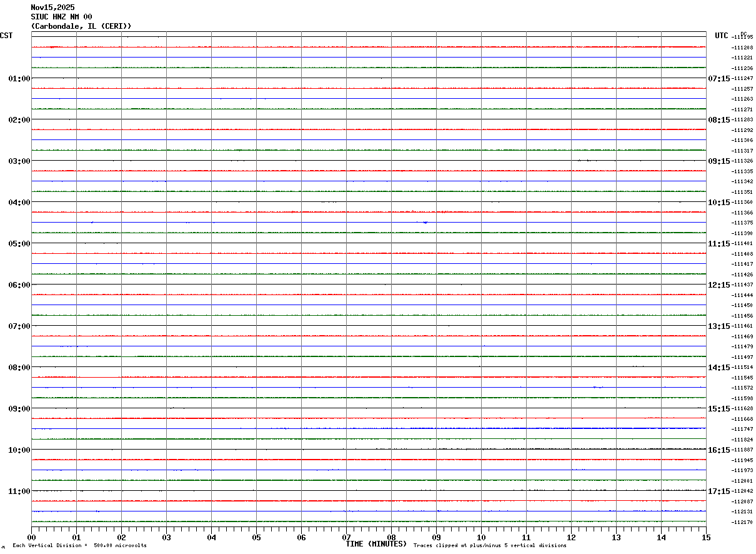Click the DC offset value -112001

[x=742, y=481]
